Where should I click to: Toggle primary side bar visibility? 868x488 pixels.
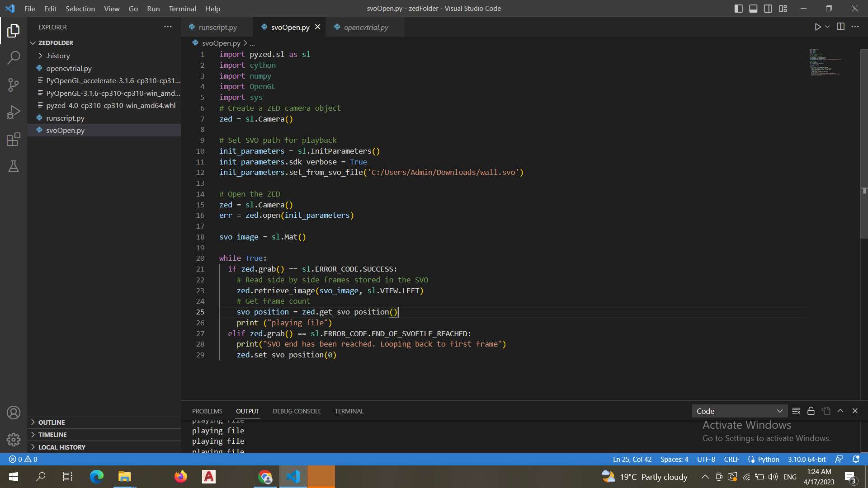[x=738, y=9]
